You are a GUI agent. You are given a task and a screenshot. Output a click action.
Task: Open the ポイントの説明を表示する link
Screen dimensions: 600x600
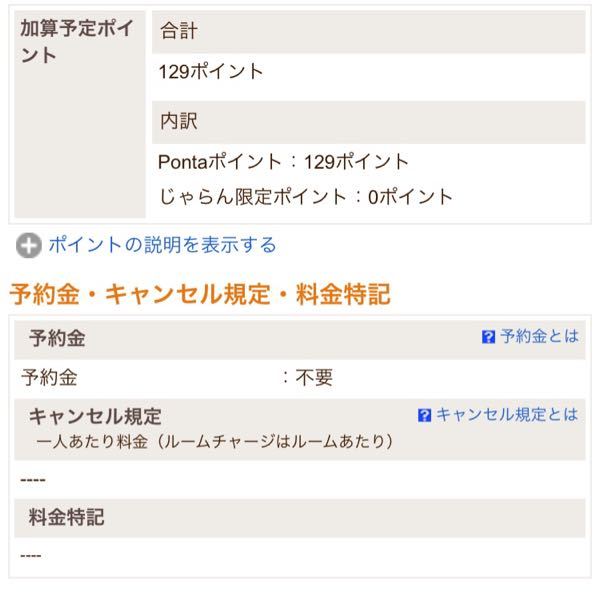point(162,245)
